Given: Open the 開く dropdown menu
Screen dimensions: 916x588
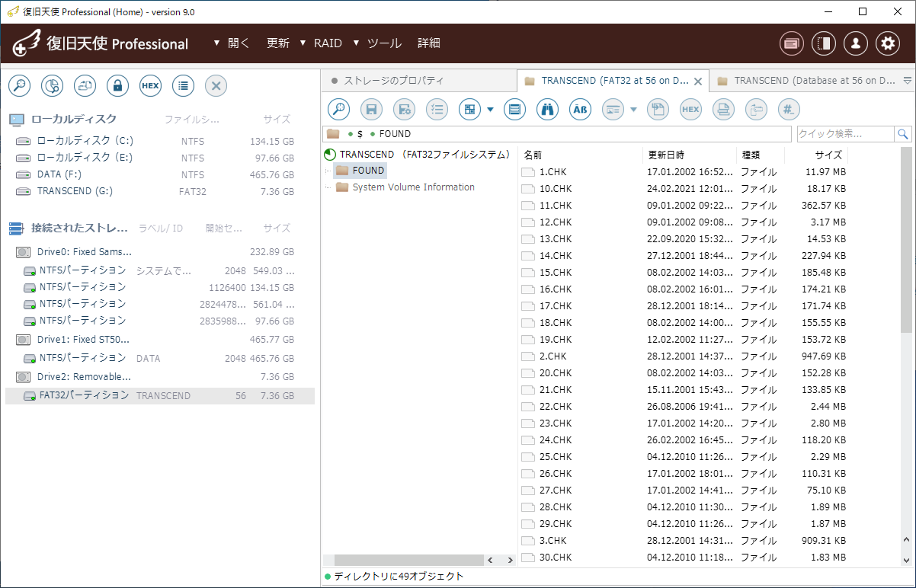Looking at the screenshot, I should [232, 43].
